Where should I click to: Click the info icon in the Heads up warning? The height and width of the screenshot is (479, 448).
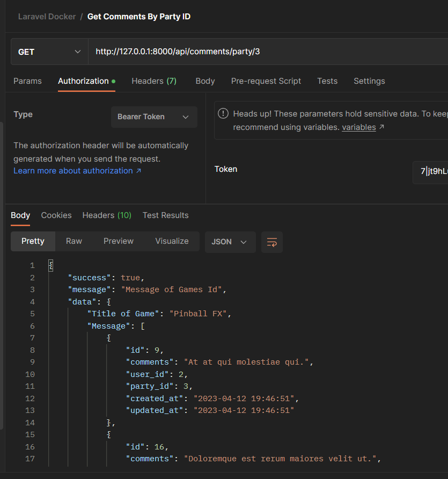tap(223, 113)
